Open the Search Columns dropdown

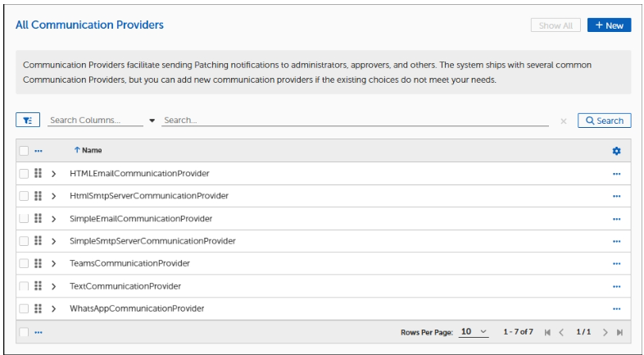click(152, 121)
